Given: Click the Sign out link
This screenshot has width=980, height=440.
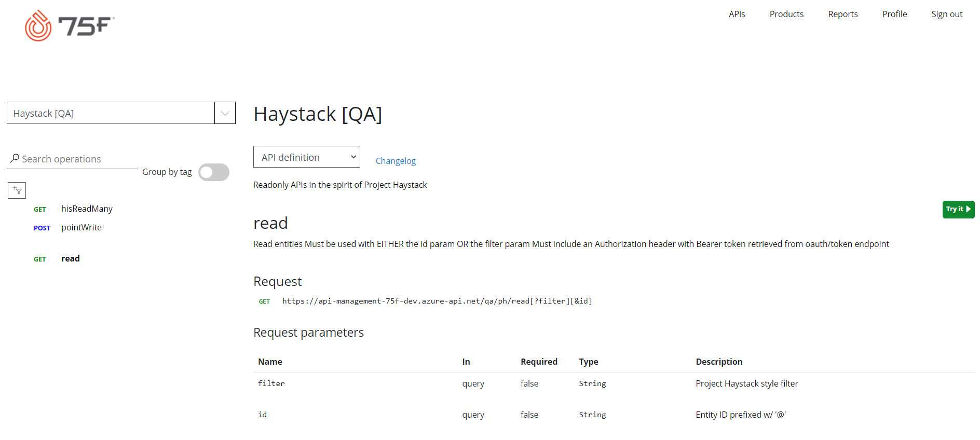Looking at the screenshot, I should tap(947, 14).
